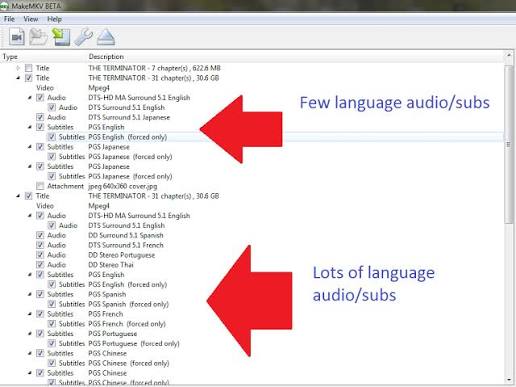Select the 'PGS Spanish (forced only)' description
Screen dimensions: 516x387
pos(129,304)
